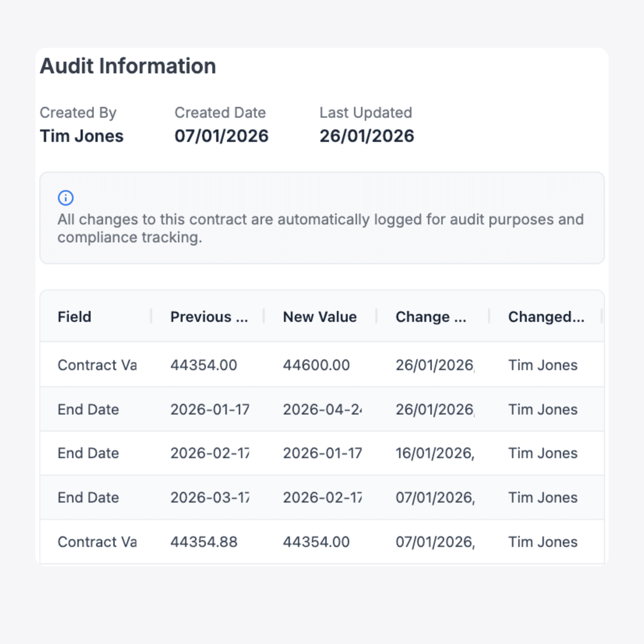The width and height of the screenshot is (644, 644).
Task: Click the column divider after Field header
Action: [x=151, y=316]
